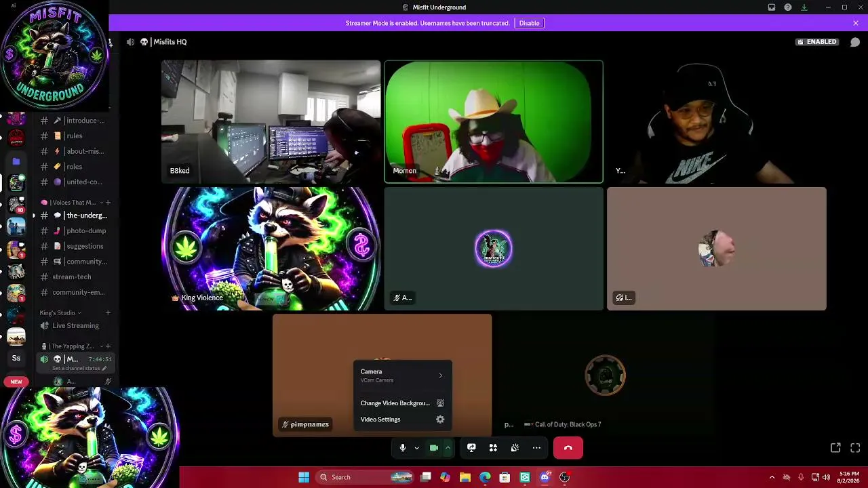Viewport: 868px width, 488px height.
Task: Disconnect from the voice call
Action: 568,448
